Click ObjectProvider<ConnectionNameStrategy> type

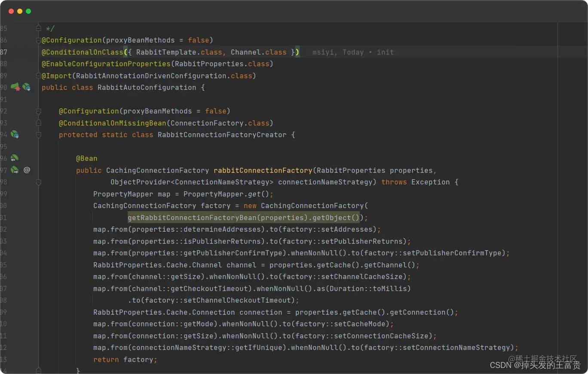click(192, 182)
